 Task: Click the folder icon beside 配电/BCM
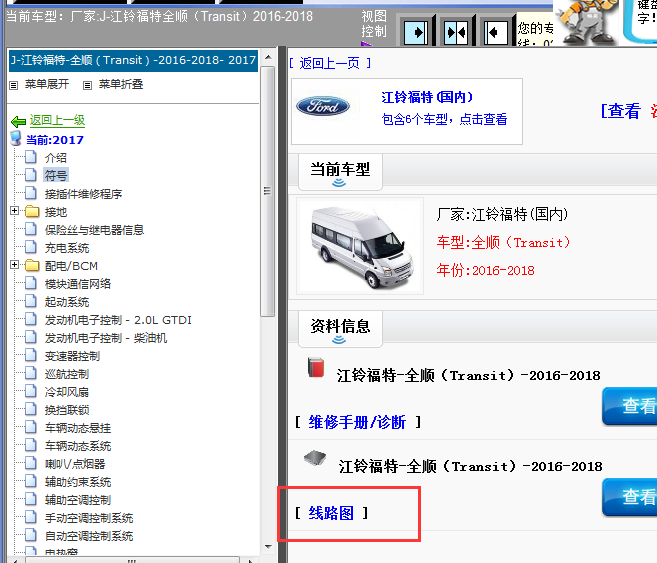(32, 265)
